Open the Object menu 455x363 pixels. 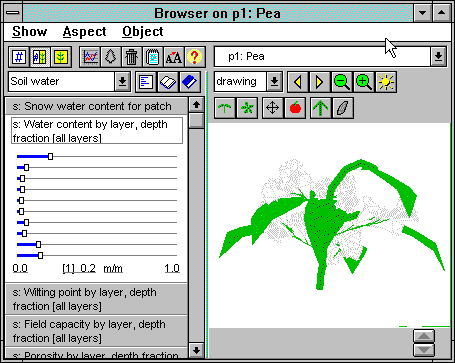(x=143, y=32)
